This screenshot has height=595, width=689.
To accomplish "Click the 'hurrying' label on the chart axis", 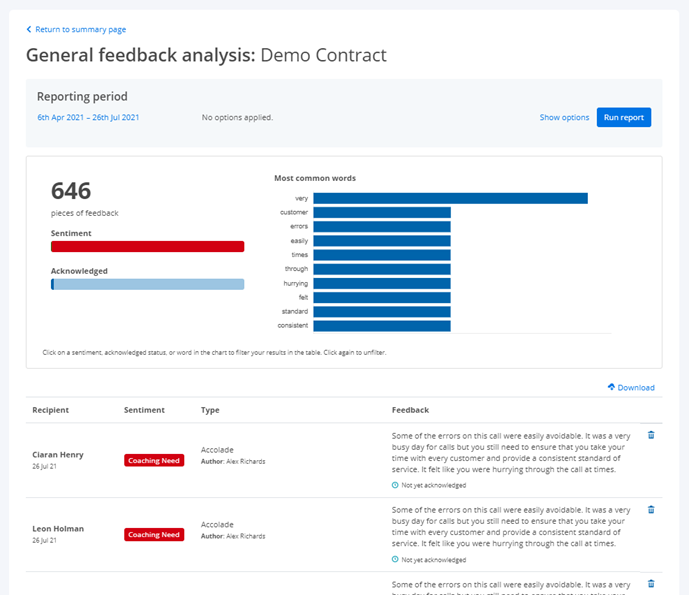I will [296, 283].
